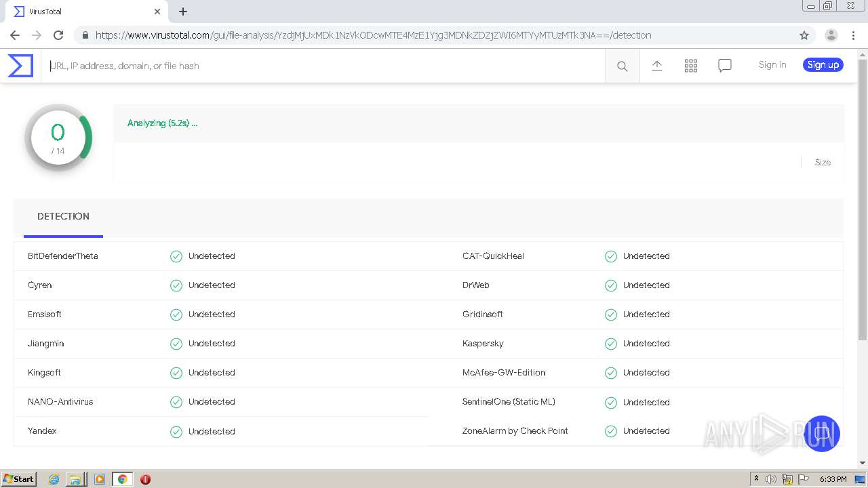
Task: Click the BitDefenderTheta undetected checkmark
Action: click(x=176, y=256)
